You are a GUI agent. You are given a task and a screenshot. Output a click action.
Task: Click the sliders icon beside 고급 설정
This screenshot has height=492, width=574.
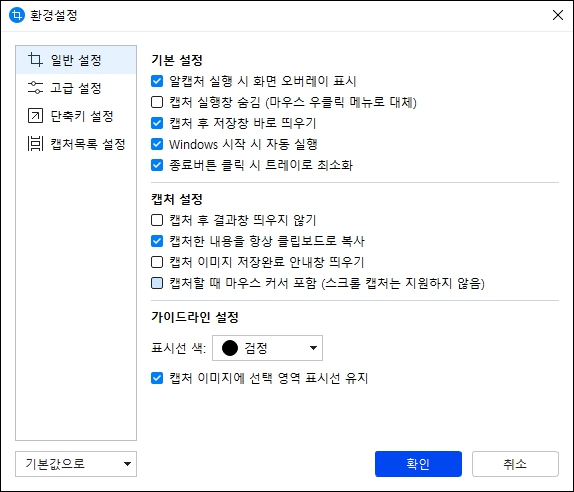pos(35,88)
